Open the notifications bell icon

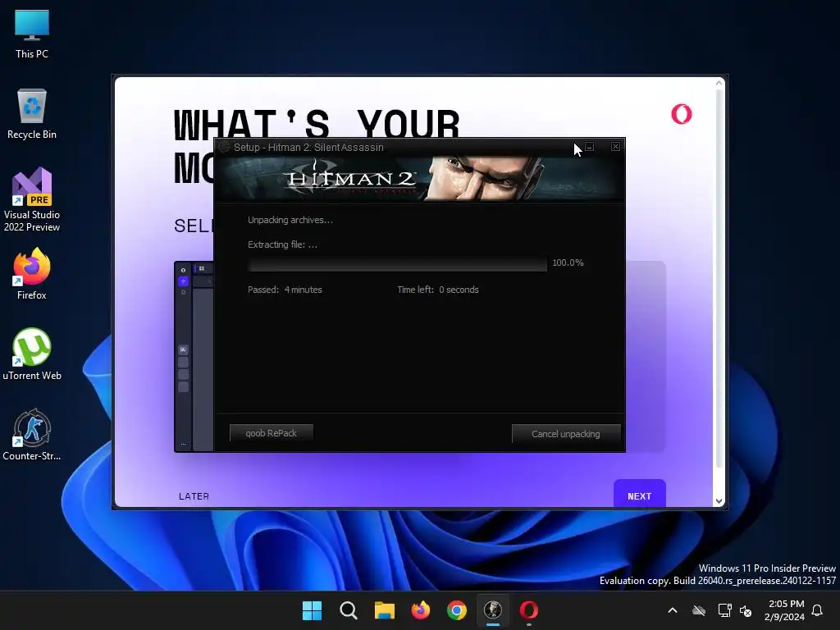pyautogui.click(x=817, y=610)
